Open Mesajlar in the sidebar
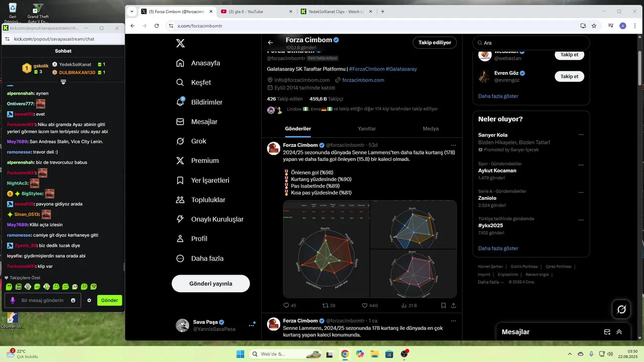 coord(196,122)
